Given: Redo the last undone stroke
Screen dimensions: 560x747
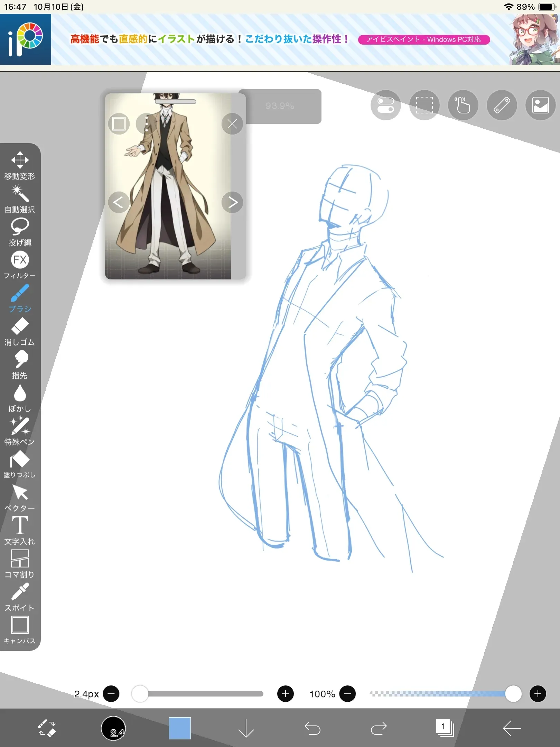Looking at the screenshot, I should (379, 728).
